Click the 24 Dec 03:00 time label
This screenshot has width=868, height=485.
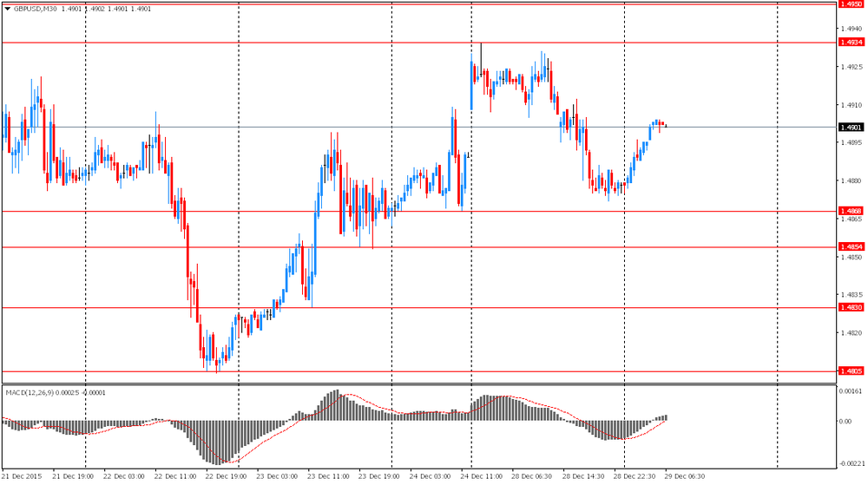[431, 476]
